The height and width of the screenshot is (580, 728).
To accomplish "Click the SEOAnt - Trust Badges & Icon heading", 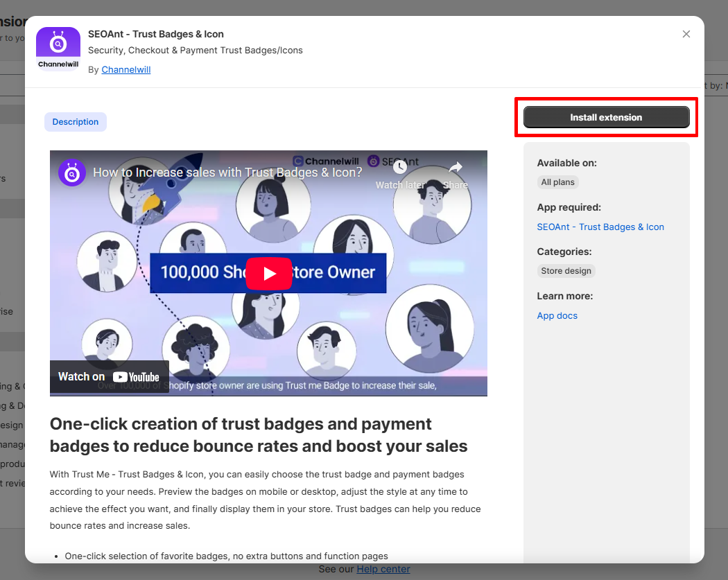I will pyautogui.click(x=156, y=34).
